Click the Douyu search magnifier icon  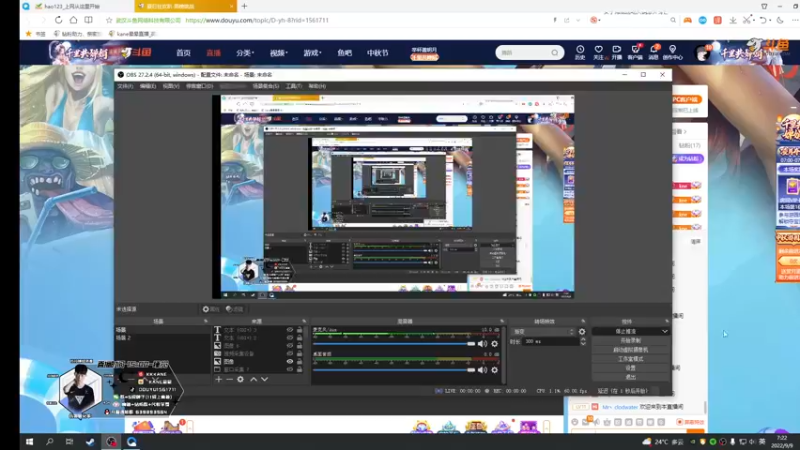[x=555, y=53]
